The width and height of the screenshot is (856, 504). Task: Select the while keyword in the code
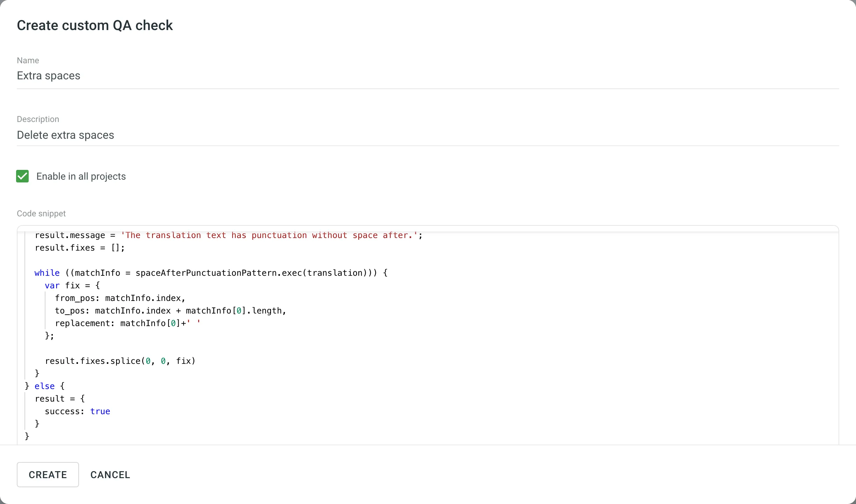pos(47,273)
